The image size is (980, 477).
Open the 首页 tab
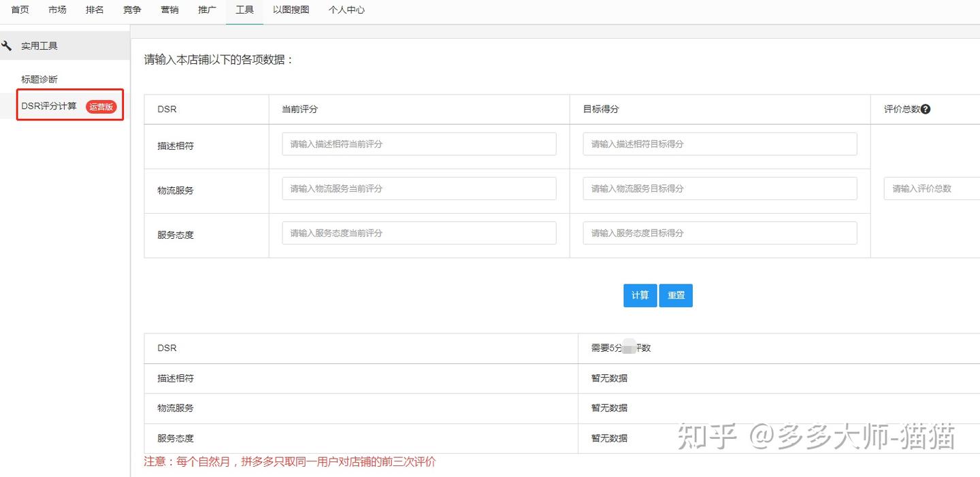coord(20,10)
